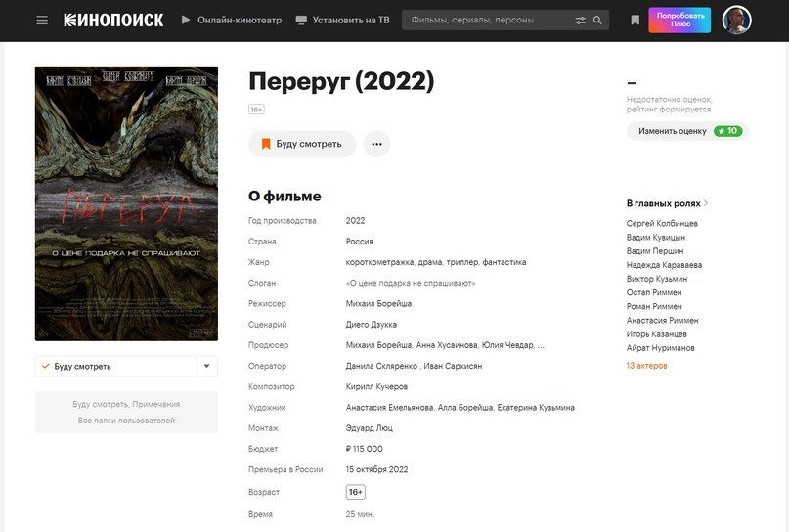
Task: Click the slogan «О цене подарка не спрашивают»
Action: (411, 283)
